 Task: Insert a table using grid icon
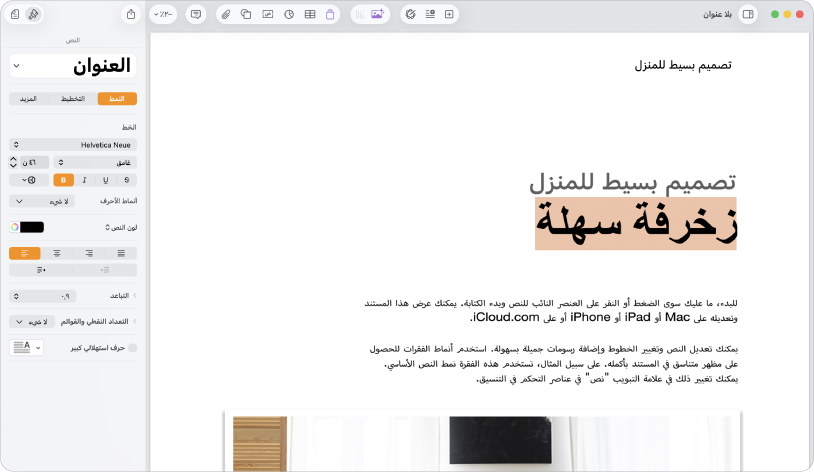(310, 15)
